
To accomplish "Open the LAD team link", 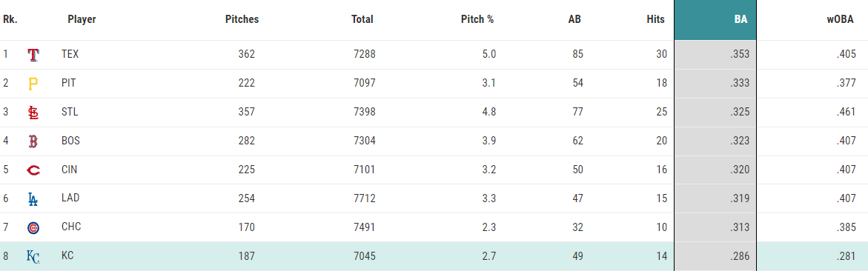I will click(70, 198).
